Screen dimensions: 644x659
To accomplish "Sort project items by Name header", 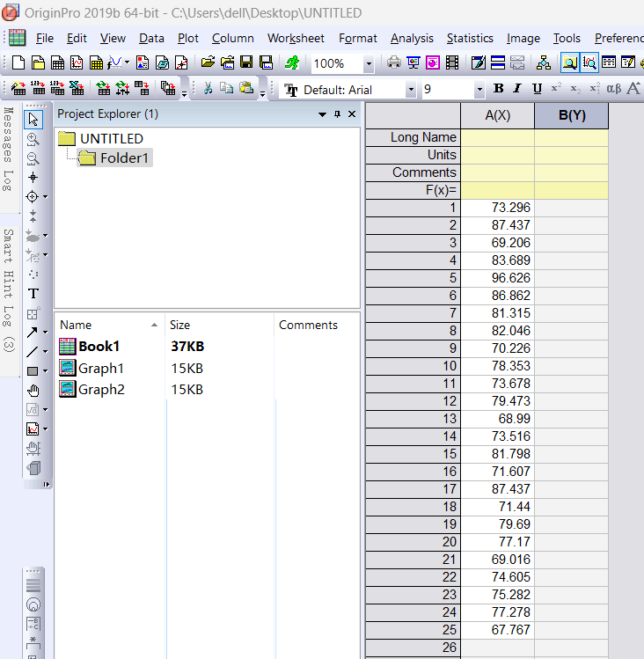I will tap(76, 325).
